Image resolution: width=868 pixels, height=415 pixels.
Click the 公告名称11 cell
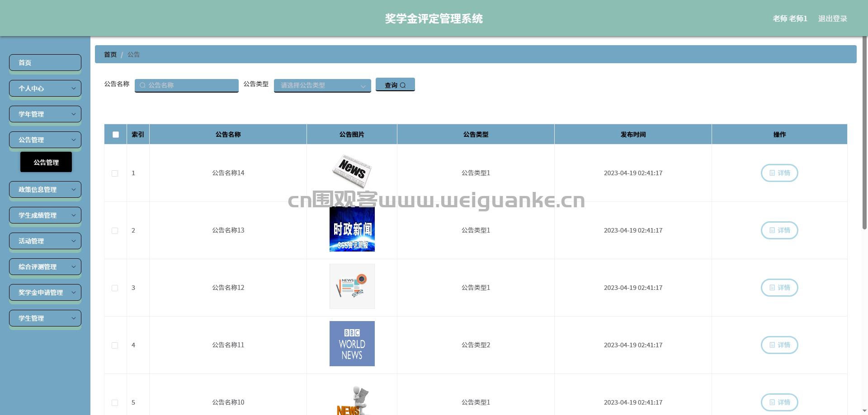coord(228,345)
